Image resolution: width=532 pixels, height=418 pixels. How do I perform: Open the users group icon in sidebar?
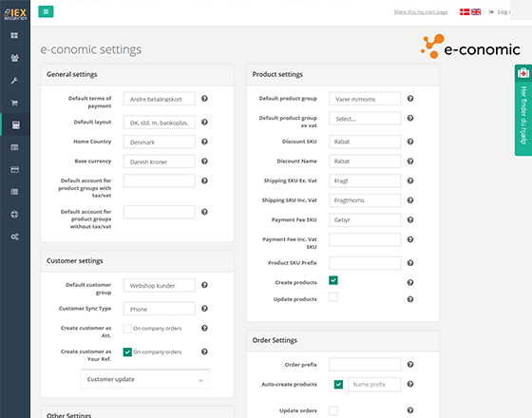[x=14, y=58]
